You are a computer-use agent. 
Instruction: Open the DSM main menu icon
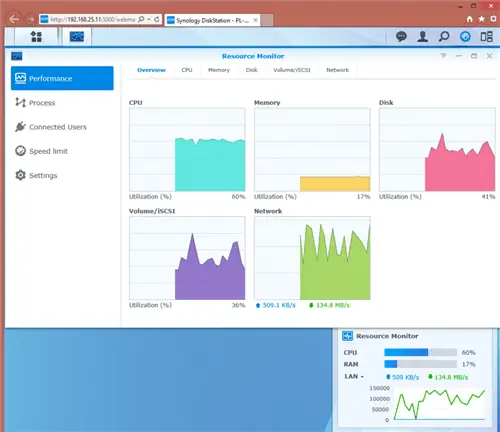tap(36, 36)
